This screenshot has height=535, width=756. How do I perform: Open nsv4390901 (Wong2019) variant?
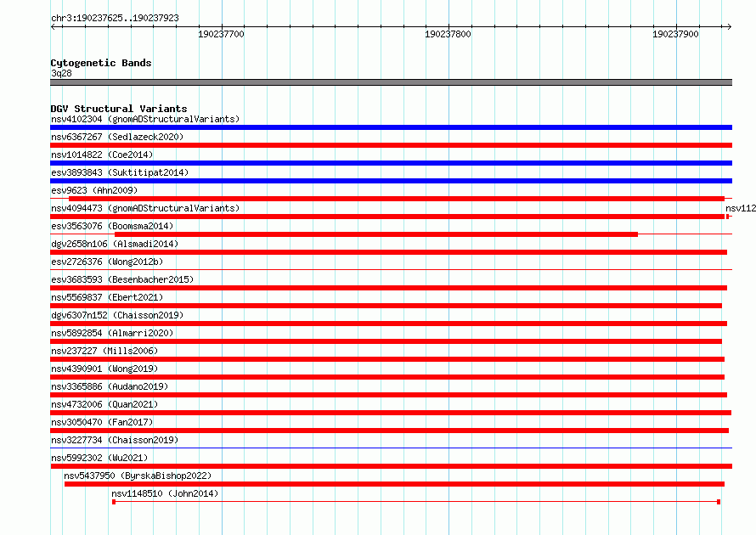coord(104,369)
